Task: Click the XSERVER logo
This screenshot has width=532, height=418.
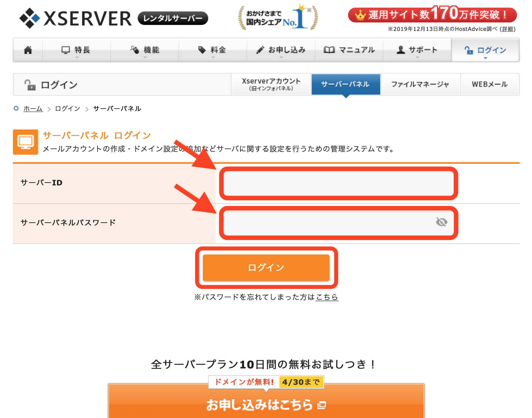Action: 75,18
